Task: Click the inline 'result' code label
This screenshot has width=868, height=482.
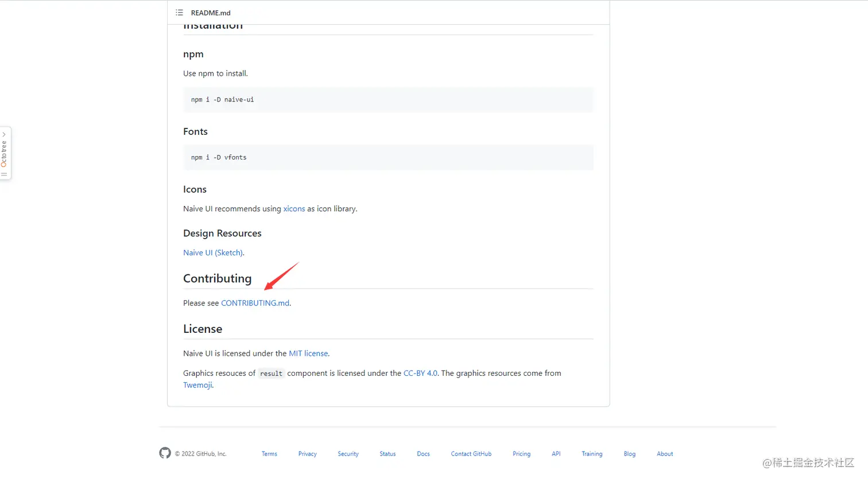Action: 271,374
